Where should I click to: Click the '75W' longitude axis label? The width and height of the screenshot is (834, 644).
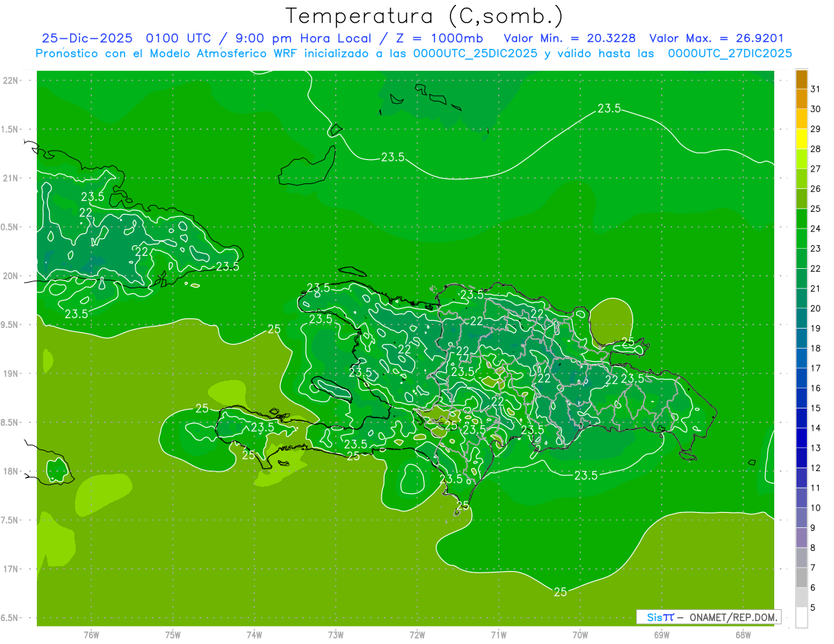pos(172,635)
